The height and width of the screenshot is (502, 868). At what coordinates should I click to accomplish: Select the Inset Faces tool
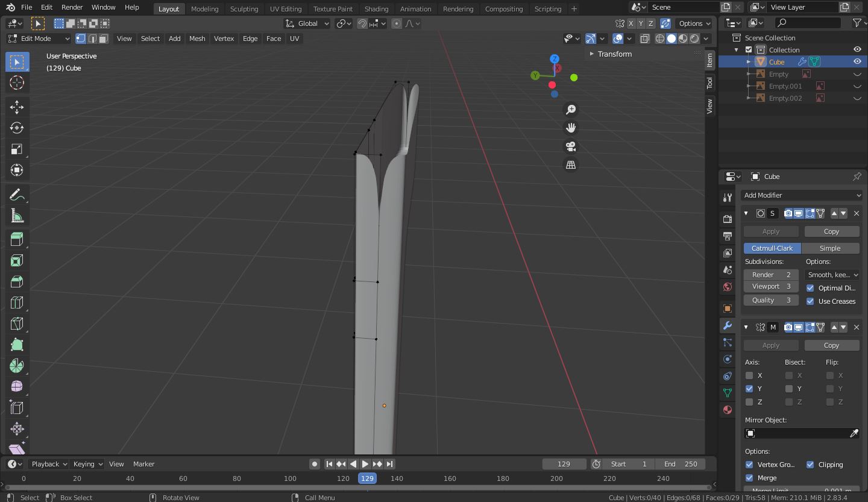coord(17,260)
